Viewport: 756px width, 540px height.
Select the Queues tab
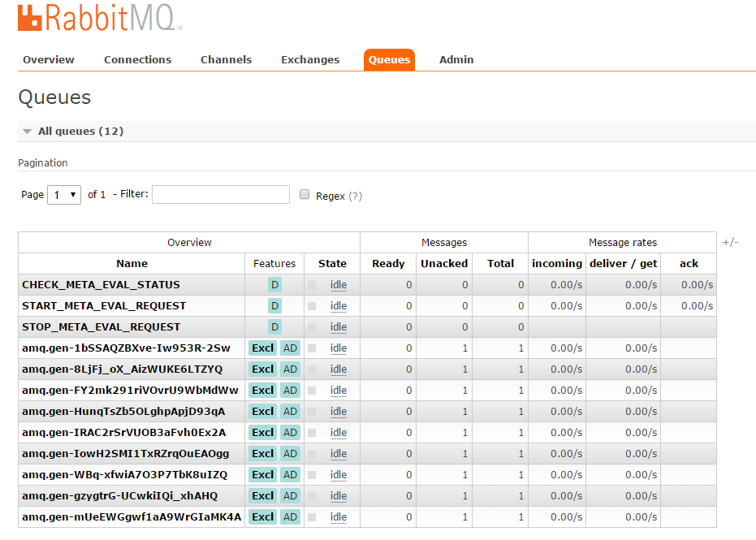[x=389, y=60]
